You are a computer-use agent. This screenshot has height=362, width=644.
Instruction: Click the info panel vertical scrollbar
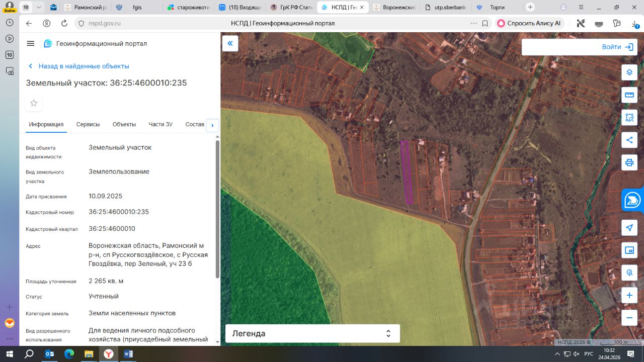[x=217, y=209]
